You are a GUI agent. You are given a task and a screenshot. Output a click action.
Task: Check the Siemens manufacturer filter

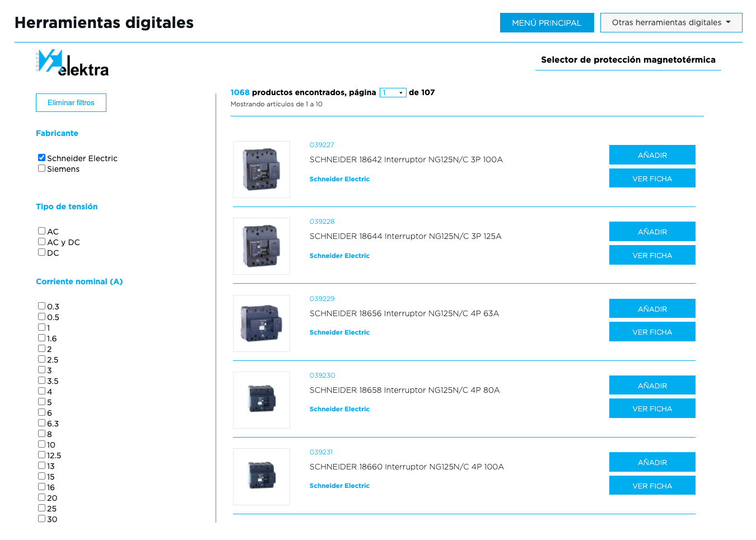coord(41,168)
